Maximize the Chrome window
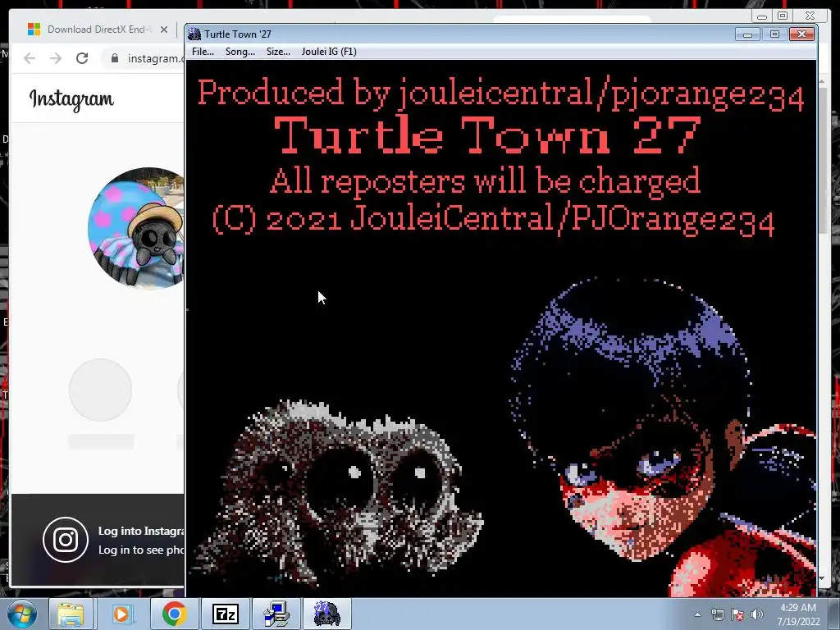This screenshot has width=840, height=630. [x=783, y=16]
